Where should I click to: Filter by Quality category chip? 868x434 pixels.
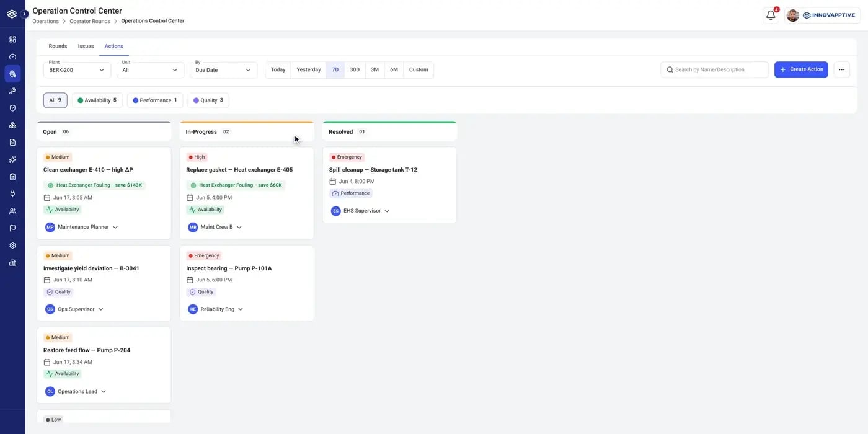[208, 100]
